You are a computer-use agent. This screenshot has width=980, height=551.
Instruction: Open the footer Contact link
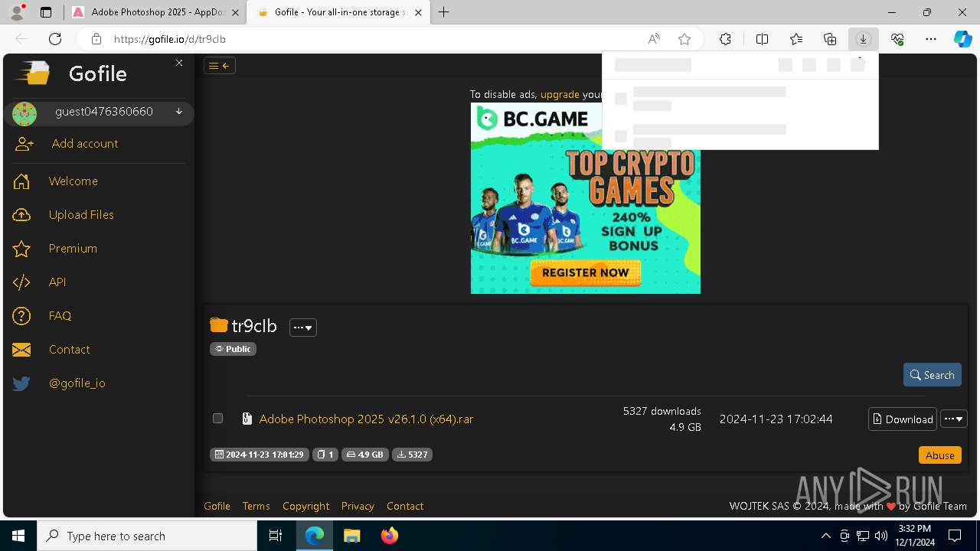tap(405, 506)
